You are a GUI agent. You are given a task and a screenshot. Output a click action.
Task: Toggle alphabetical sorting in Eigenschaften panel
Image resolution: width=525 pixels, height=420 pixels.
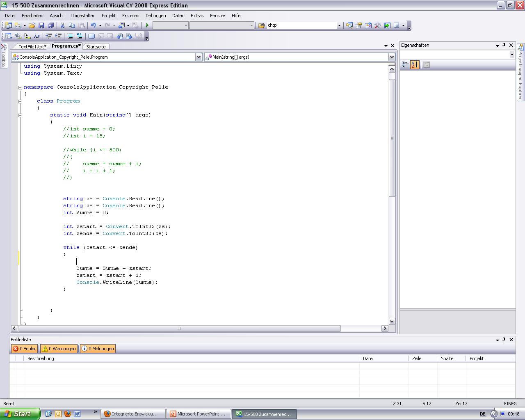click(x=415, y=65)
